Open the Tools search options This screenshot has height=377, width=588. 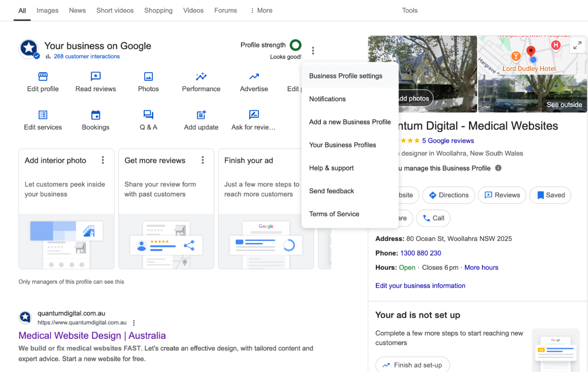click(x=410, y=10)
